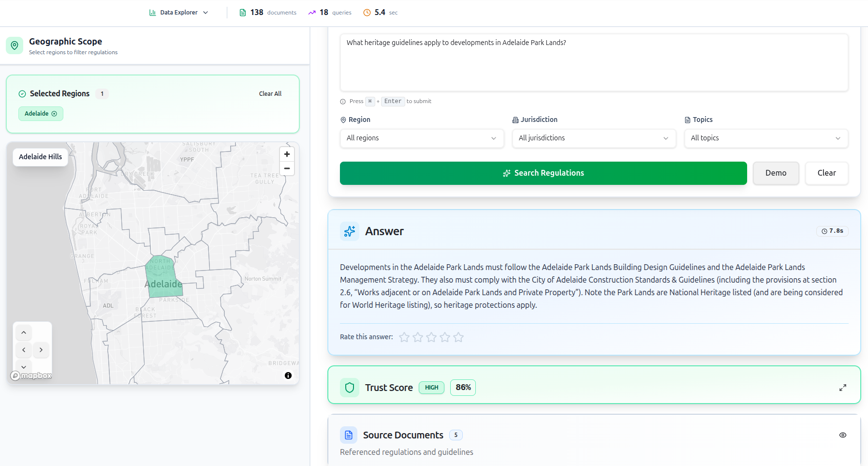This screenshot has width=868, height=466.
Task: Click the Search Regulations button
Action: click(x=543, y=173)
